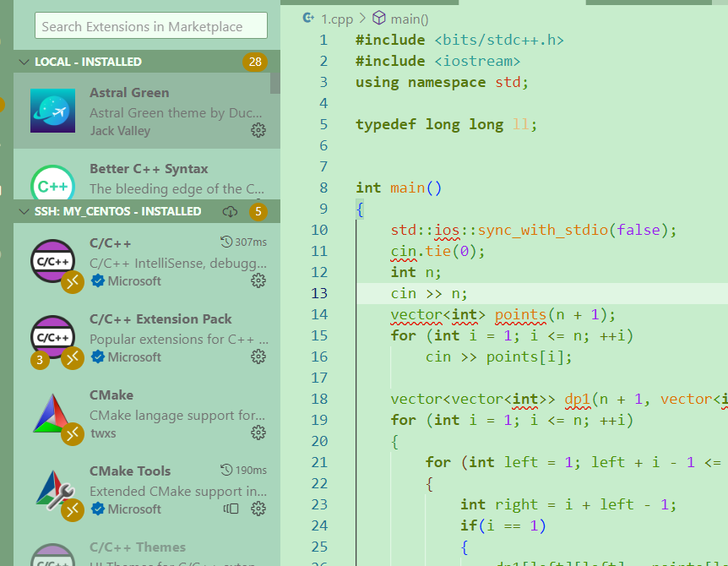
Task: Click the Search Extensions in Marketplace field
Action: [150, 26]
